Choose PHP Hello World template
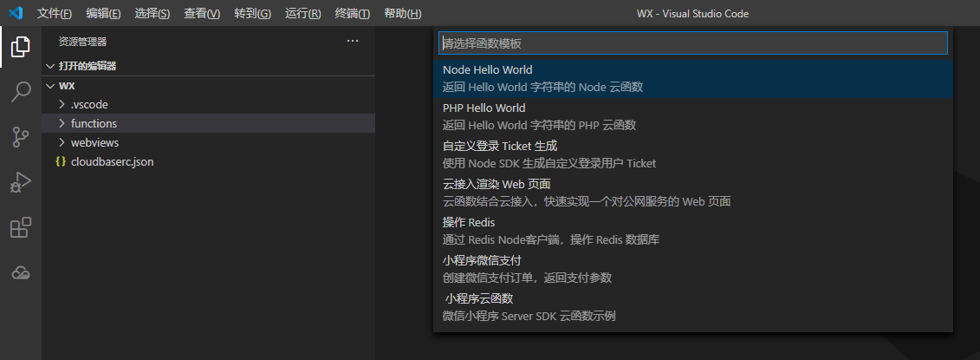The width and height of the screenshot is (980, 360). 693,117
